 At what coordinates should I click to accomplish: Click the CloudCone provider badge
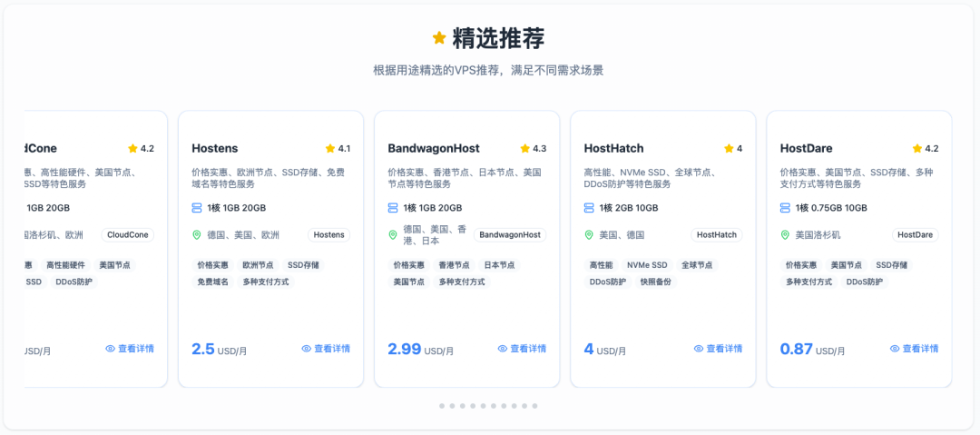pos(128,235)
